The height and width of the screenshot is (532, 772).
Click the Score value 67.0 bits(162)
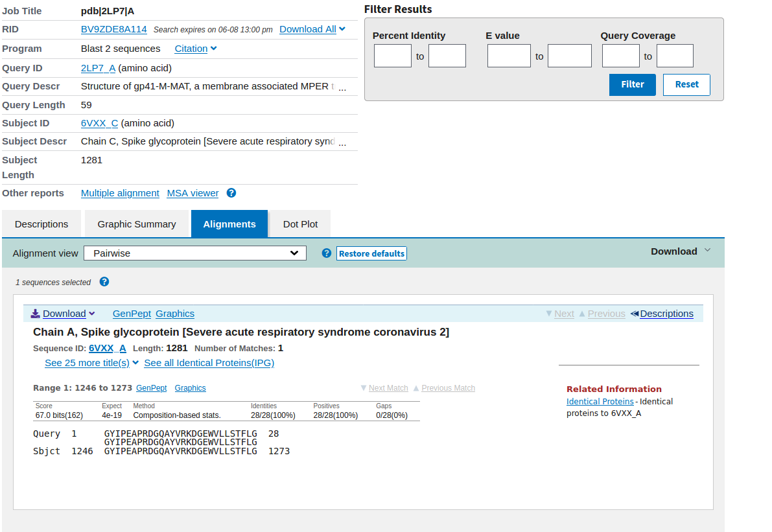click(x=59, y=415)
